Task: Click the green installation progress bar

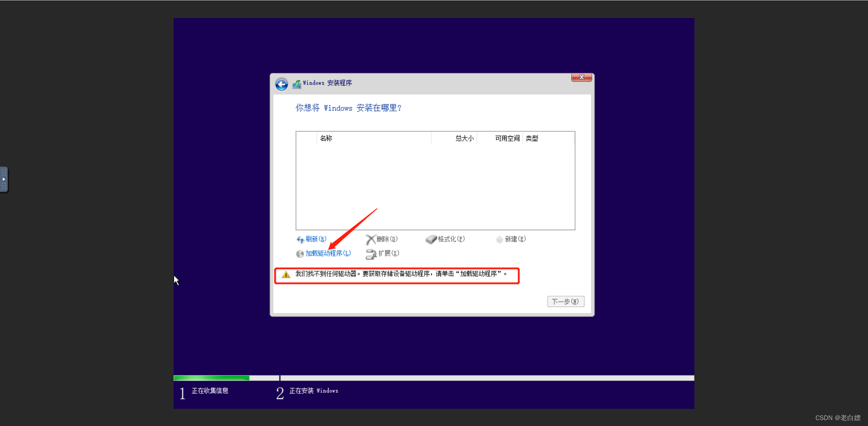Action: click(211, 378)
